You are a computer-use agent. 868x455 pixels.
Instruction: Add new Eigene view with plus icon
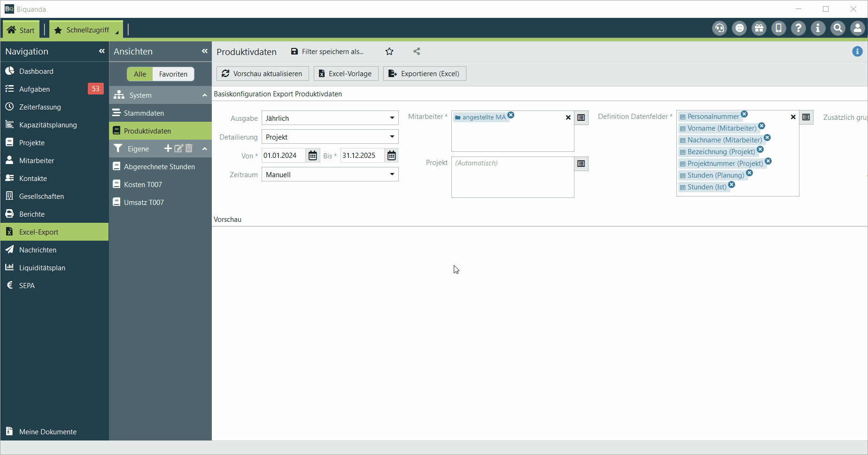click(x=168, y=149)
